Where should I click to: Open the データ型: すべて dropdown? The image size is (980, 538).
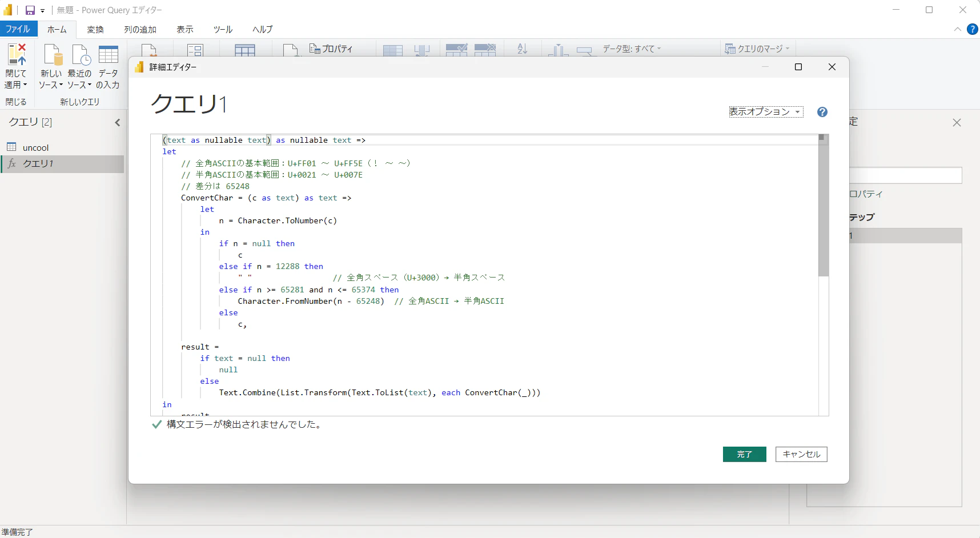[x=632, y=49]
